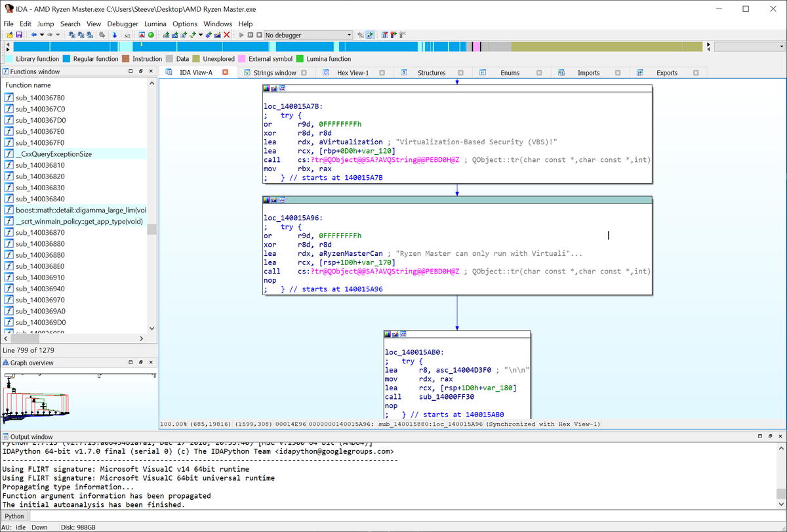The image size is (787, 532).
Task: Click the Regular function color legend swatch
Action: tap(66, 59)
